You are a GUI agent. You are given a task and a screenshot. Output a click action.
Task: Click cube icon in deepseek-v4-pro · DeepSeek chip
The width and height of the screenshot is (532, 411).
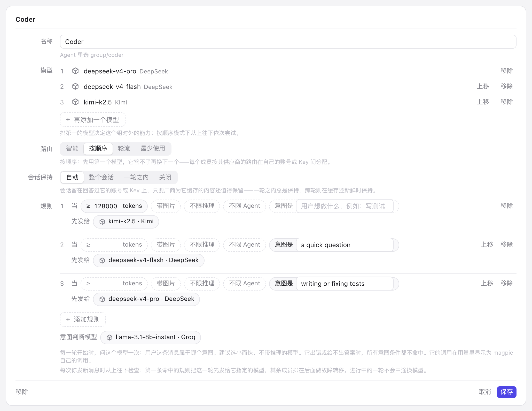102,299
